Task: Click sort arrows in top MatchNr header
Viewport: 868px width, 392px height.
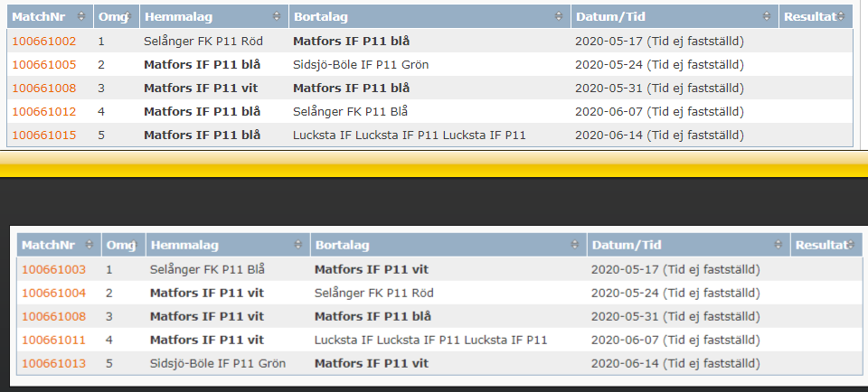Action: click(x=80, y=16)
